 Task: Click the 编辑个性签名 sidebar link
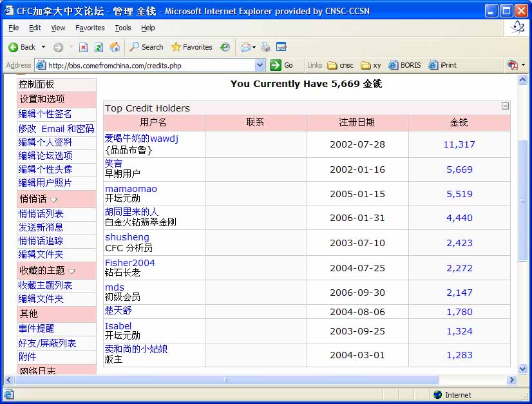45,114
